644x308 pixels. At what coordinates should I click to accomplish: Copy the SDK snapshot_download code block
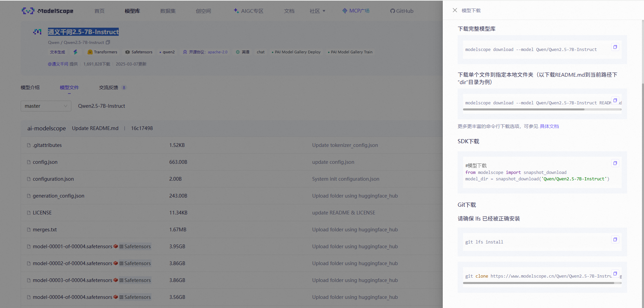[x=615, y=163]
